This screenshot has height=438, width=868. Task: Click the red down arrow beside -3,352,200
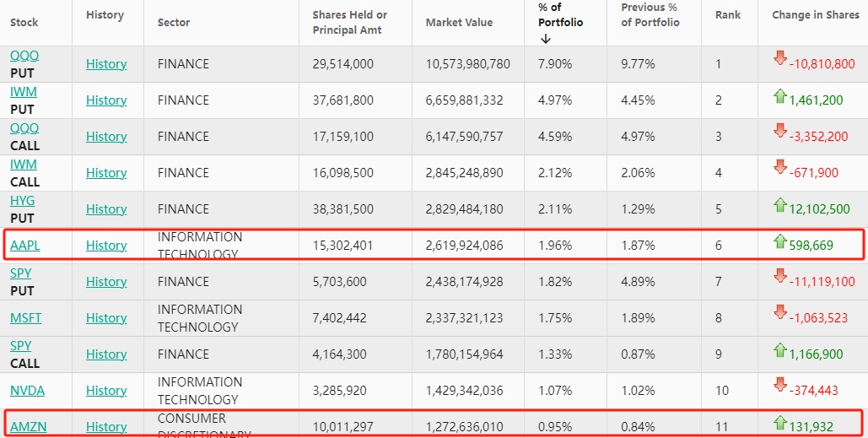click(x=779, y=131)
